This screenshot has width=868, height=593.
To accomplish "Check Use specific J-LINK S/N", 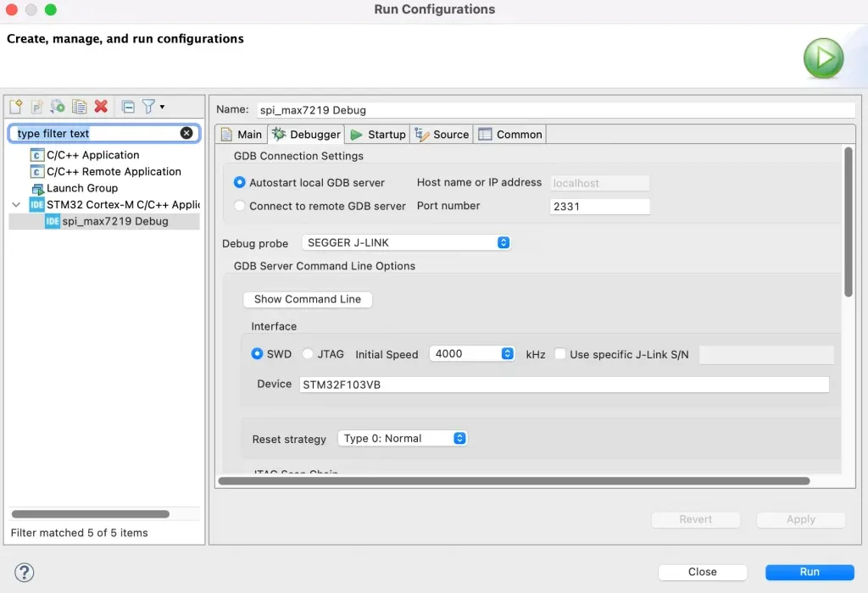I will pos(559,354).
